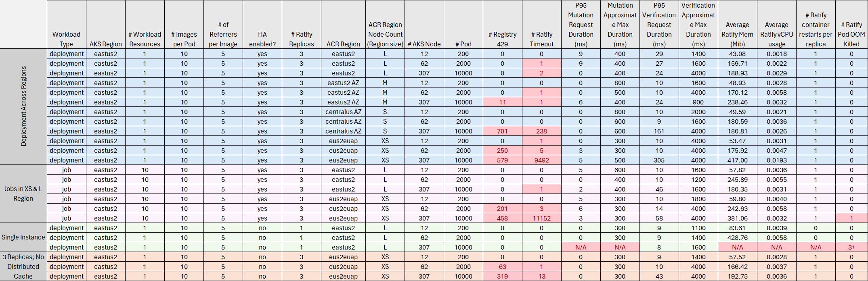Image resolution: width=868 pixels, height=281 pixels.
Task: Click the N/A cell under Average Ratify Mem
Action: [737, 247]
